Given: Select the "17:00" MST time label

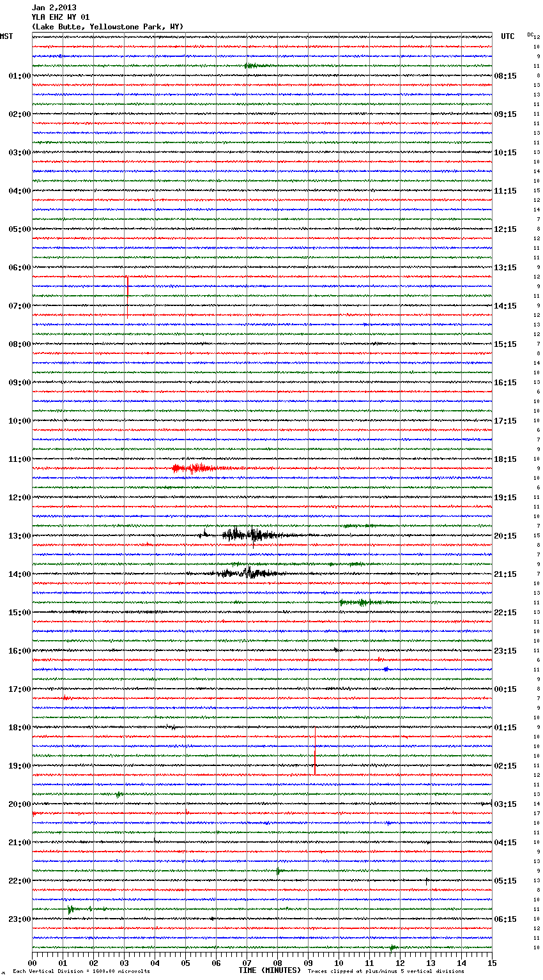Looking at the screenshot, I should 20,689.
